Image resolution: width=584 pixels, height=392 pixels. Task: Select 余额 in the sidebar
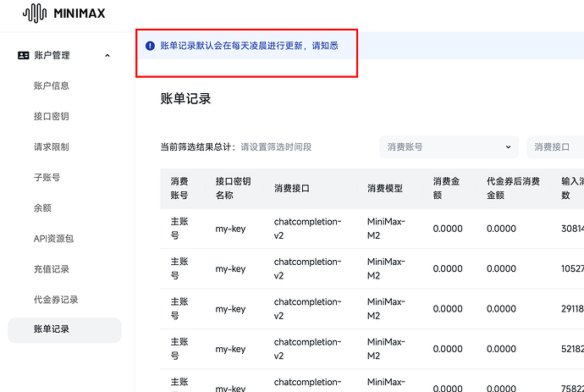click(x=42, y=208)
